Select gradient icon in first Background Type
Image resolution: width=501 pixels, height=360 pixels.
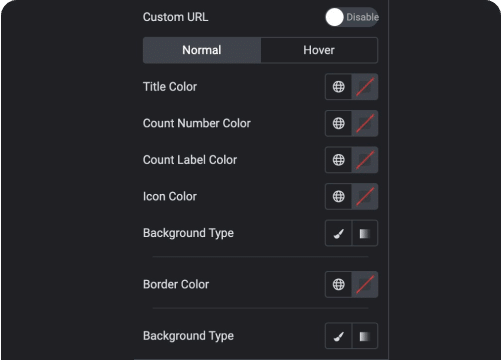point(365,233)
